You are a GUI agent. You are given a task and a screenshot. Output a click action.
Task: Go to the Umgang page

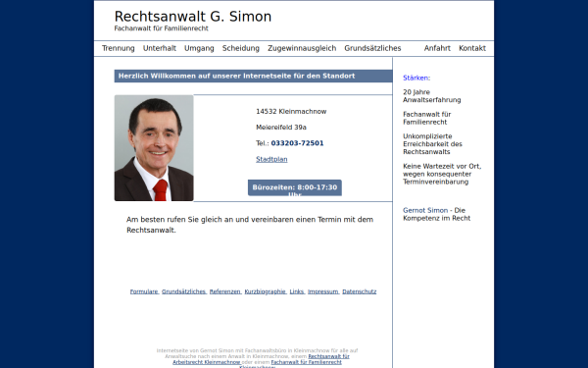pos(199,48)
